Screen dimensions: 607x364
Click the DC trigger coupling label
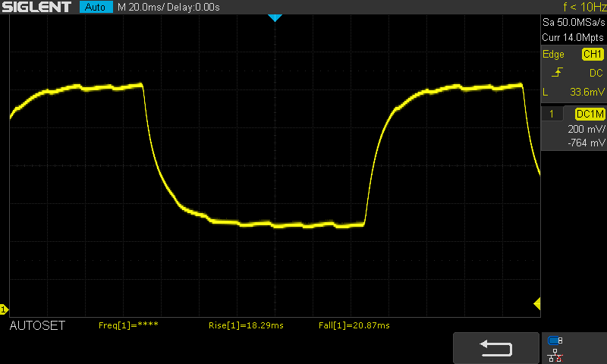(596, 73)
